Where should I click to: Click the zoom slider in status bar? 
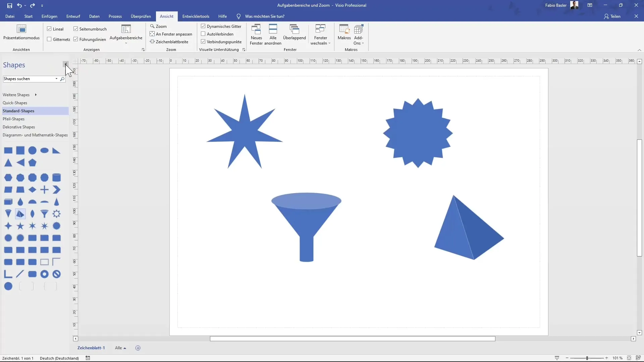(587, 358)
